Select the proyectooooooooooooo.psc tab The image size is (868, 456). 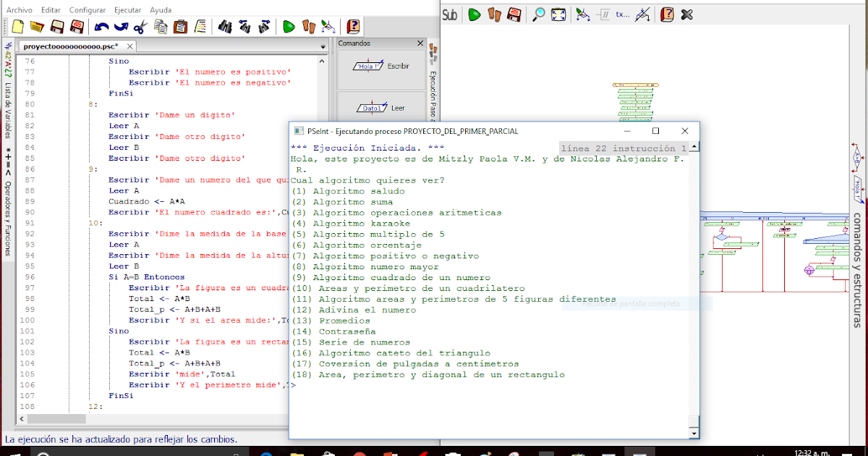69,45
